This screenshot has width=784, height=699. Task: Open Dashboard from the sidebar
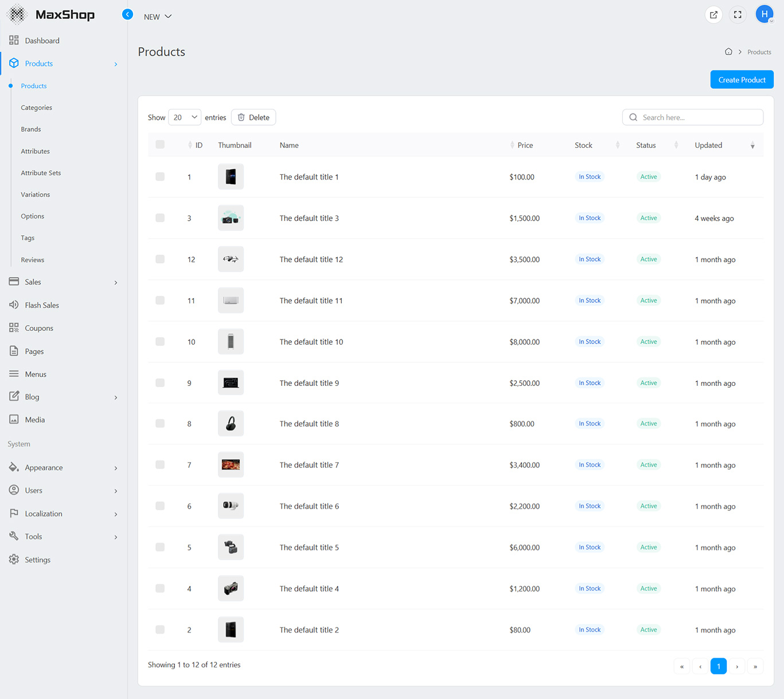click(x=42, y=41)
